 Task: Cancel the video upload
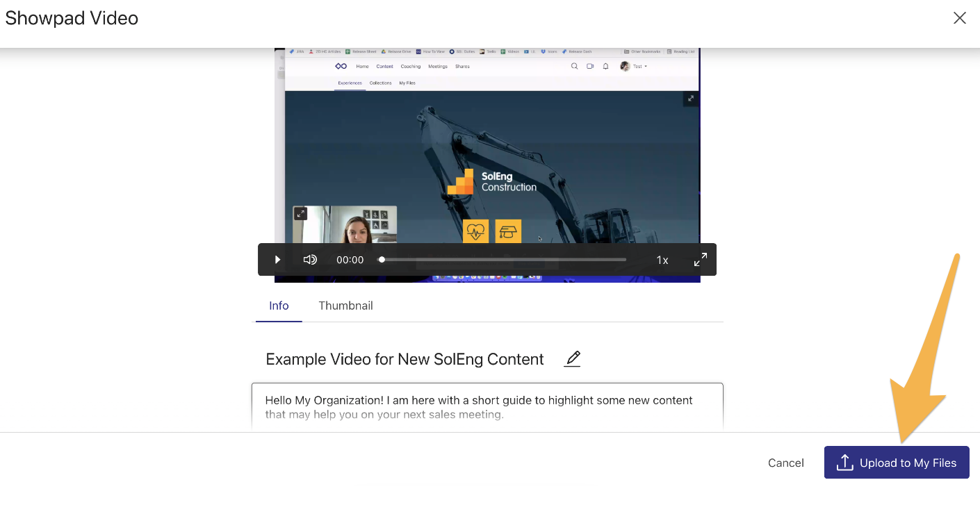[785, 462]
